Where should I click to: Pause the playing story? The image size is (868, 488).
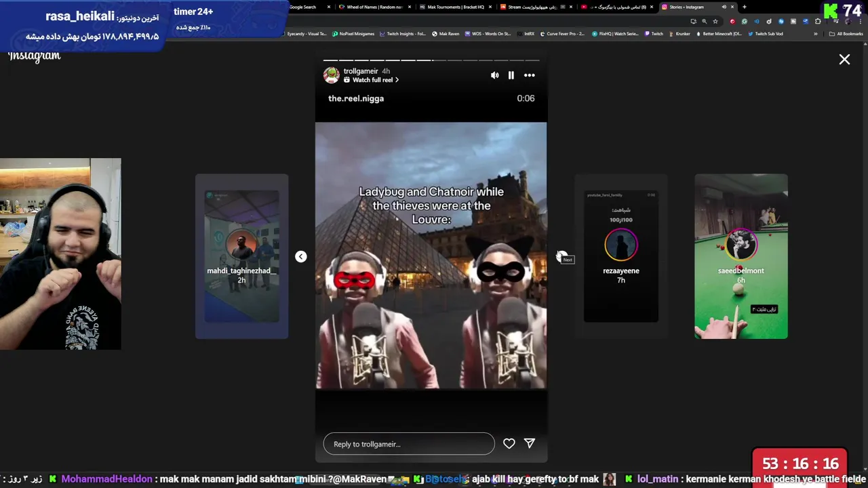coord(511,75)
